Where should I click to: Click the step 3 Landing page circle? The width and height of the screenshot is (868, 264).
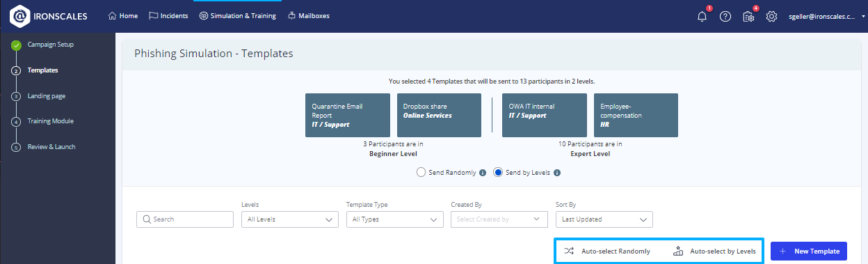click(x=16, y=96)
